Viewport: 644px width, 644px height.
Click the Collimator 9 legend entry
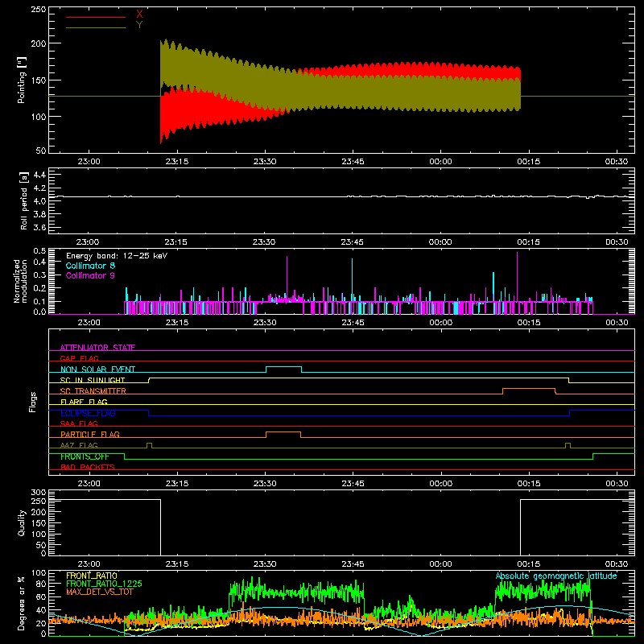click(90, 275)
